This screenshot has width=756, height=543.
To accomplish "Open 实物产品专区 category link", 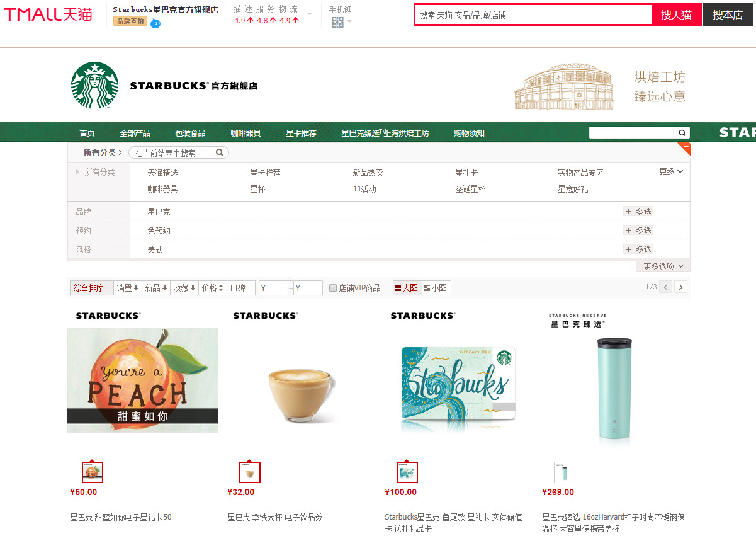I will coord(580,173).
